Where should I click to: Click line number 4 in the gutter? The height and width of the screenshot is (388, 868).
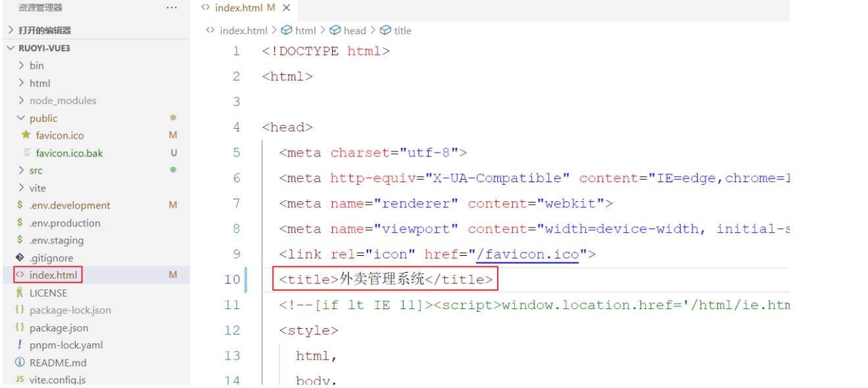pyautogui.click(x=236, y=127)
